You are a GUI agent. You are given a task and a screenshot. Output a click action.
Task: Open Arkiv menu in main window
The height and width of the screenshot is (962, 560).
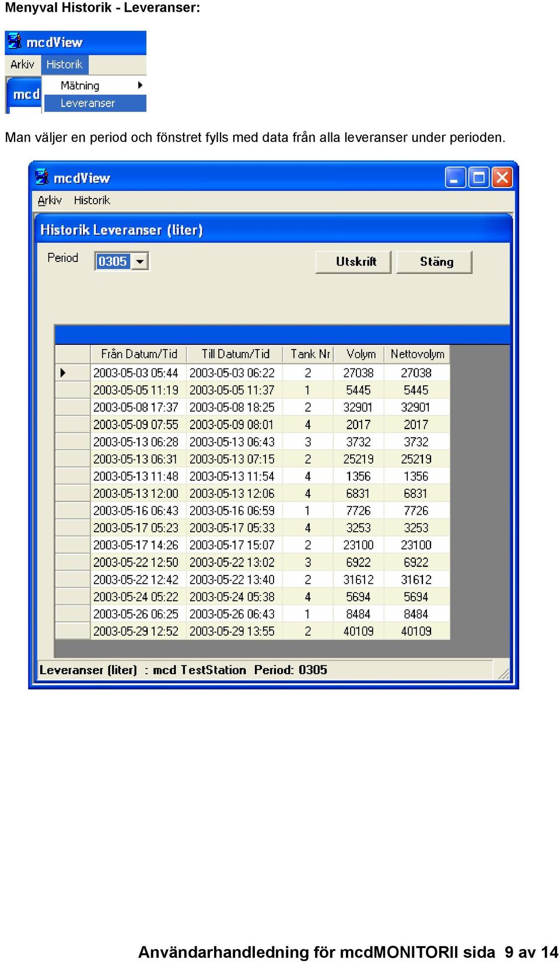pyautogui.click(x=50, y=200)
